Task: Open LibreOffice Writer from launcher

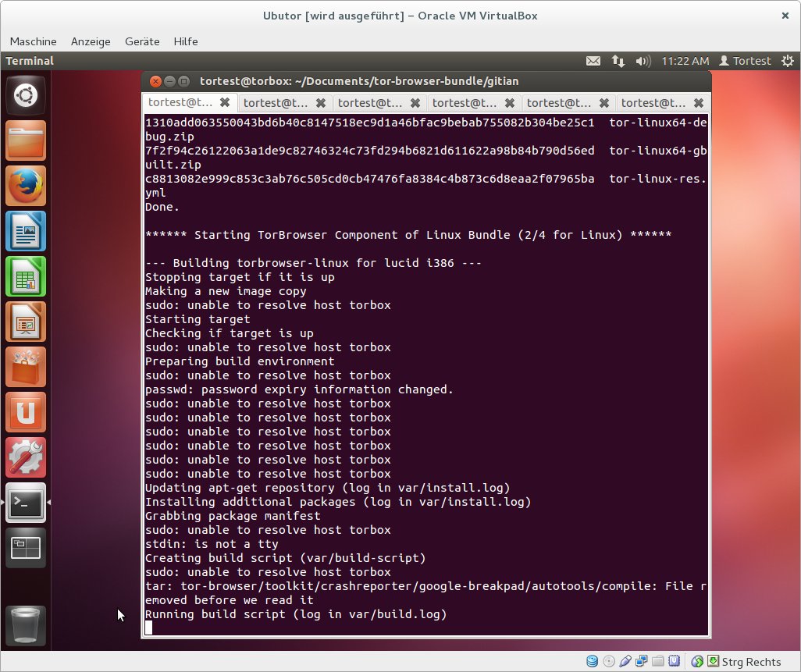Action: (x=26, y=232)
